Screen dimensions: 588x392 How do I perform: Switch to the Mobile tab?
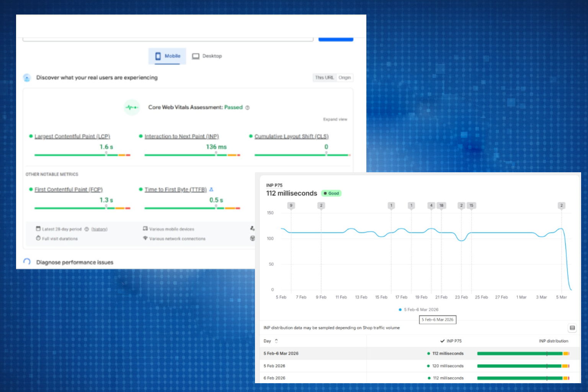click(167, 56)
